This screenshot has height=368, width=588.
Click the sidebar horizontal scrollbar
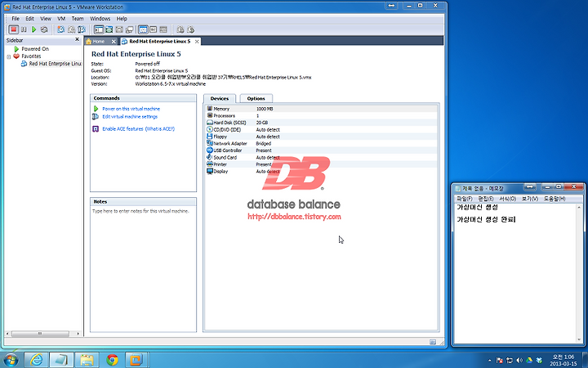[40, 334]
